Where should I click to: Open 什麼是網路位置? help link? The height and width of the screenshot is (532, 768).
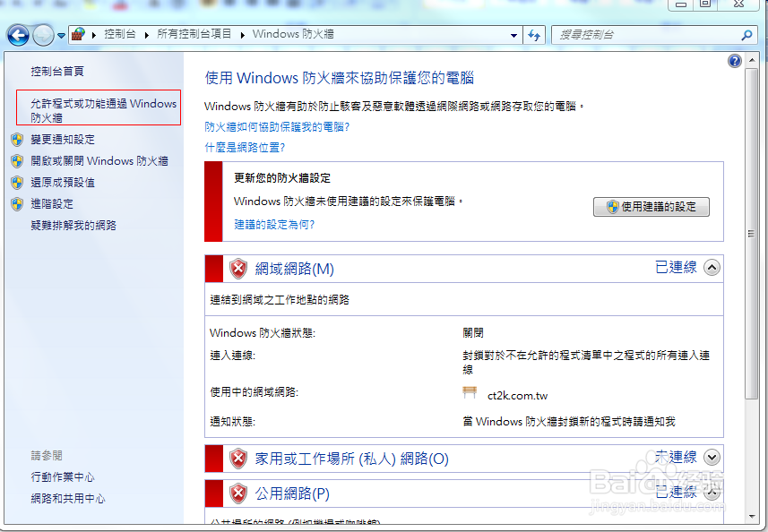pyautogui.click(x=245, y=148)
